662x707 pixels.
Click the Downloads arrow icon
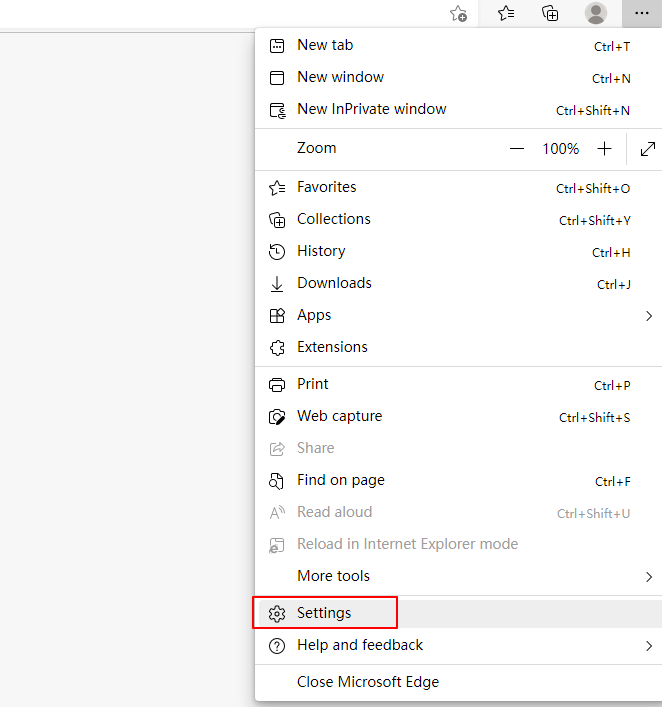click(x=277, y=284)
